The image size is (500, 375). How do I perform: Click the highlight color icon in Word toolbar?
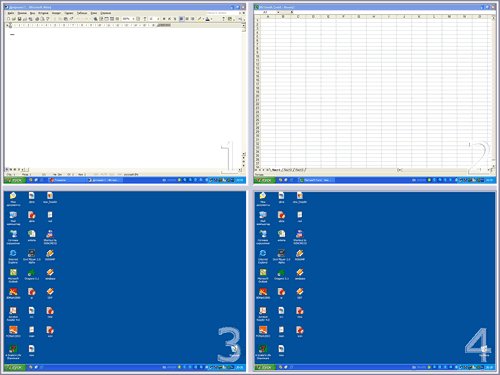(199, 19)
